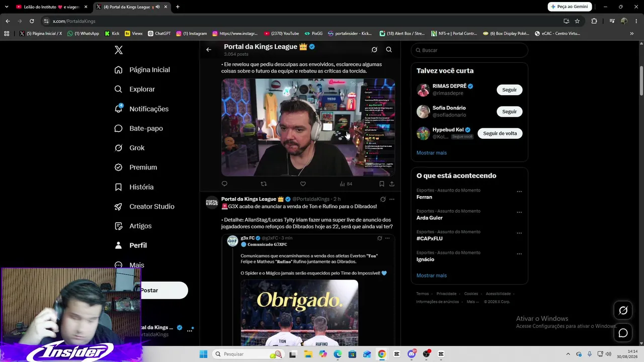The width and height of the screenshot is (644, 362).
Task: Show hidden system tray icons
Action: (568, 354)
